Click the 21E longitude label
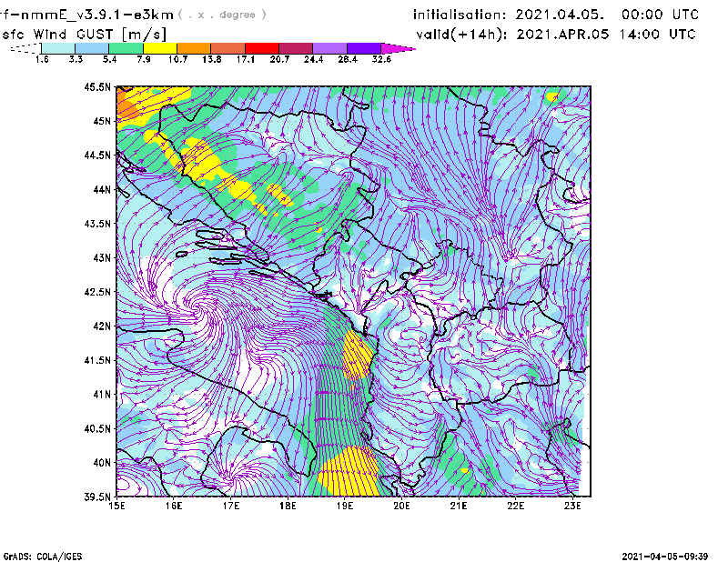 click(459, 506)
